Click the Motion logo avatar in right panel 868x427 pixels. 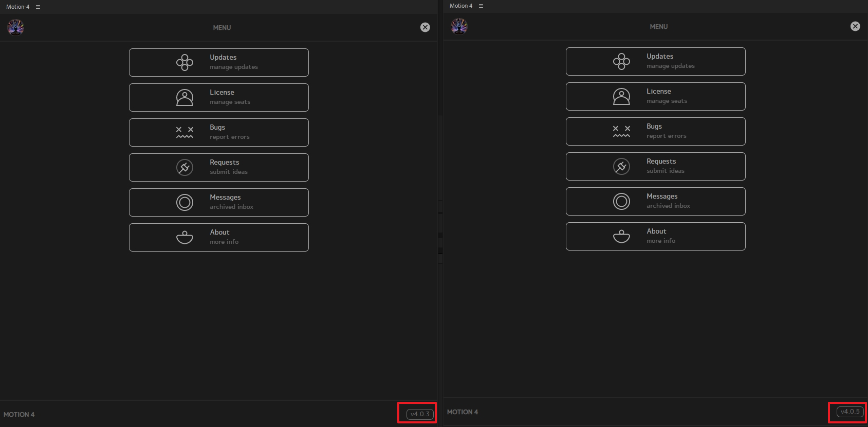pyautogui.click(x=459, y=26)
